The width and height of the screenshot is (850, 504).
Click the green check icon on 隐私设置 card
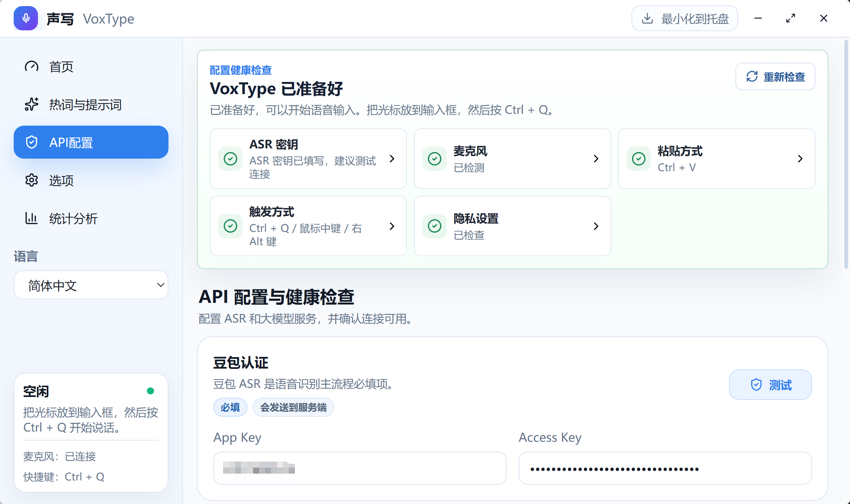click(434, 226)
